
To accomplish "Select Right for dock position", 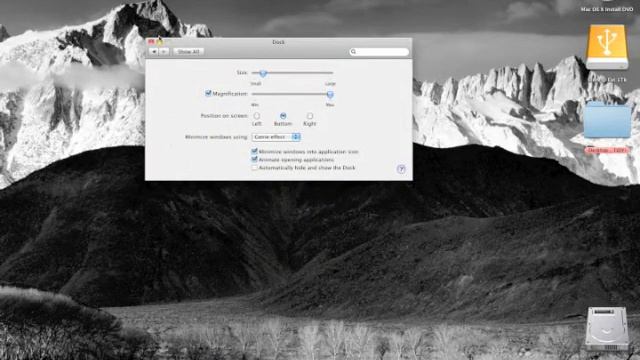I will point(310,116).
